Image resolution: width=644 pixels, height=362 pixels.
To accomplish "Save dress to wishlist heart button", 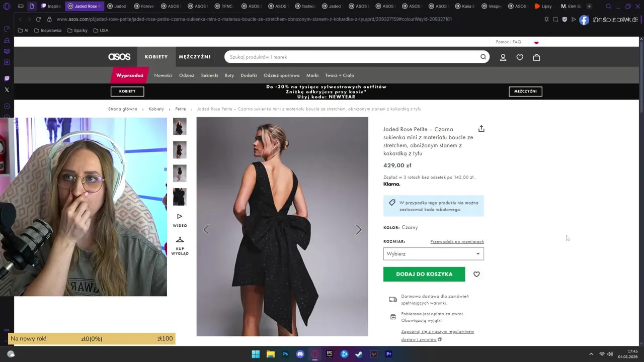I will (476, 274).
